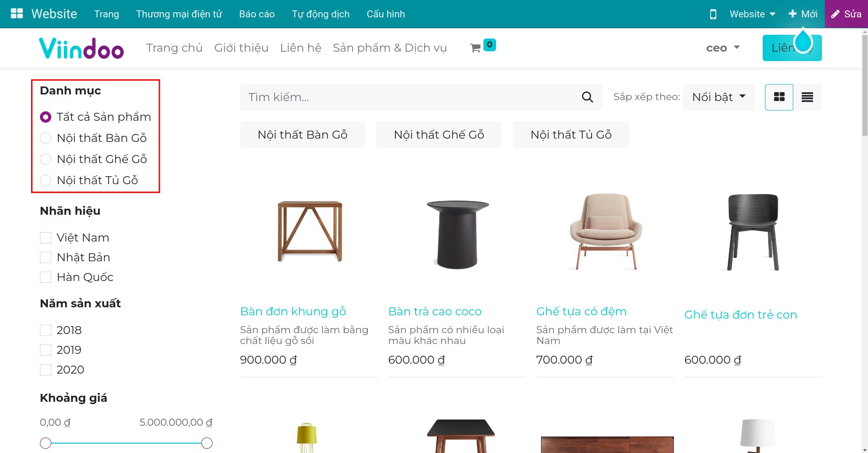Open the Bàn trà cao coco product link

point(434,312)
